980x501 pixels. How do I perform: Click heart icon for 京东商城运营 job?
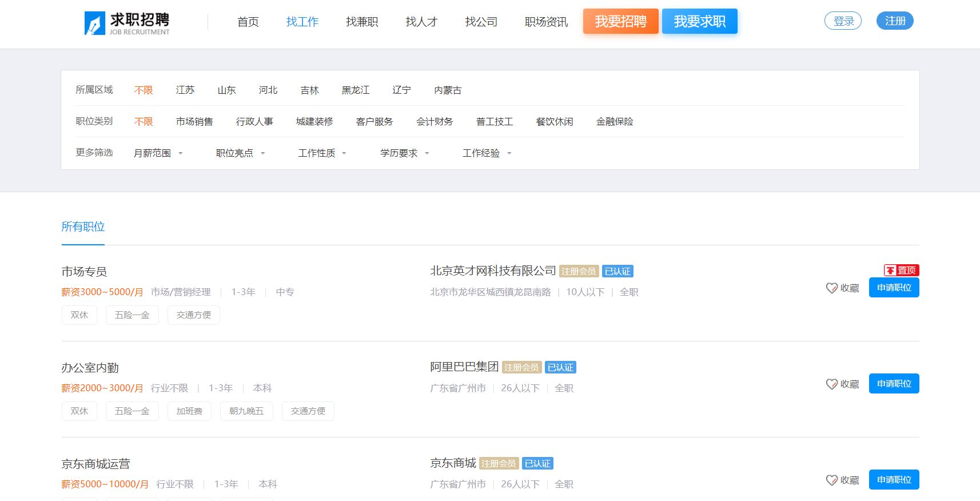(x=832, y=480)
